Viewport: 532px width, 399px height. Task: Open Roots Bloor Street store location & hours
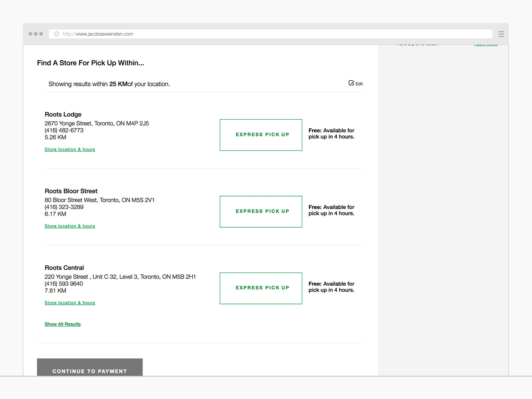coord(70,226)
